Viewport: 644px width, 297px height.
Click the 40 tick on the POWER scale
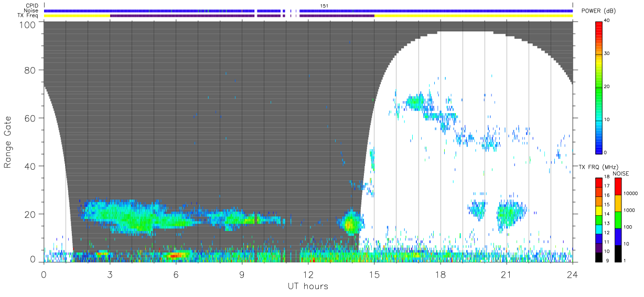click(608, 21)
